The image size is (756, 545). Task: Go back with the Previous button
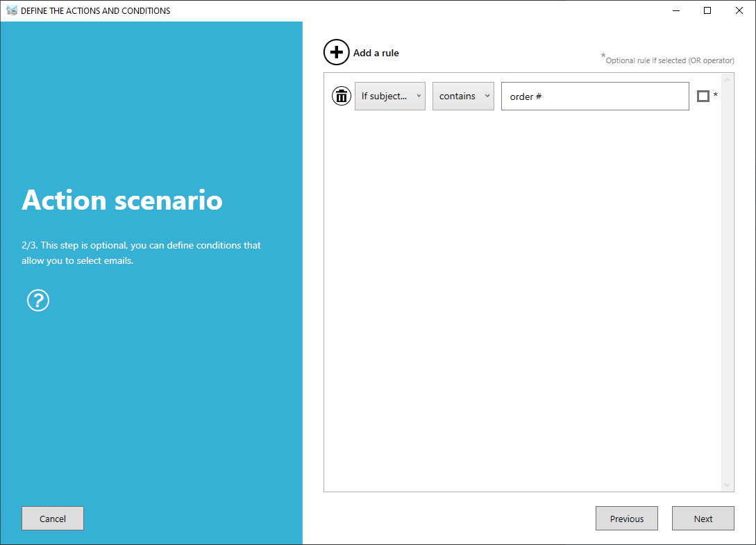pyautogui.click(x=626, y=519)
